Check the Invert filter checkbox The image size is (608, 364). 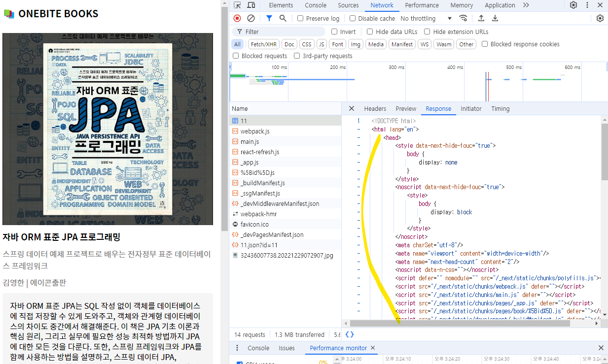click(334, 32)
